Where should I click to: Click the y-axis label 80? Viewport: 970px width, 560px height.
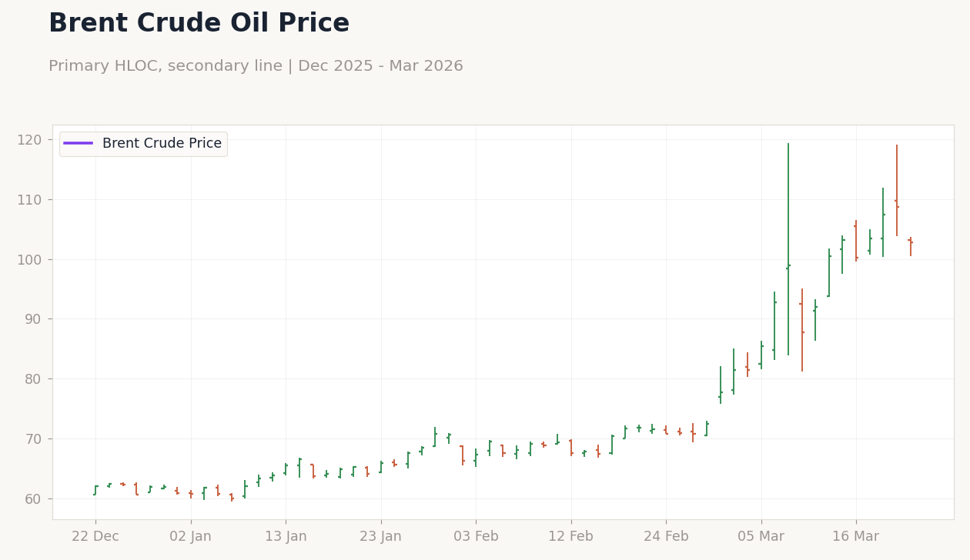click(32, 379)
